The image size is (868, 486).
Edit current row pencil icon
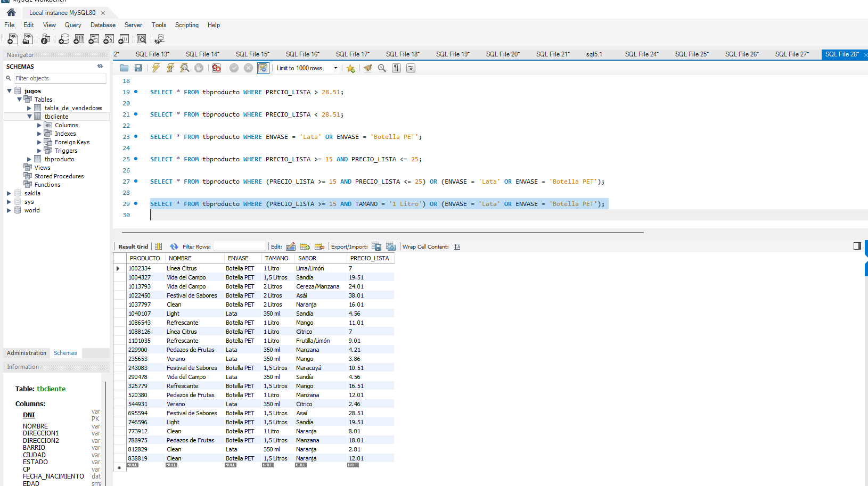click(x=291, y=246)
